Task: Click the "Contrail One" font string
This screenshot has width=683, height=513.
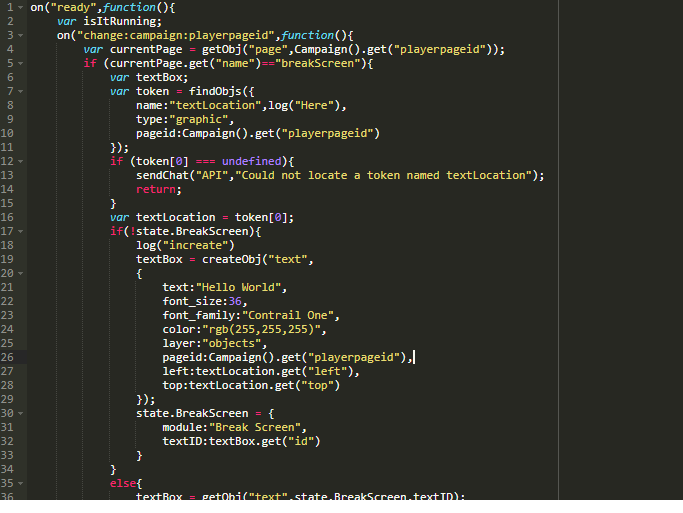Action: click(287, 315)
